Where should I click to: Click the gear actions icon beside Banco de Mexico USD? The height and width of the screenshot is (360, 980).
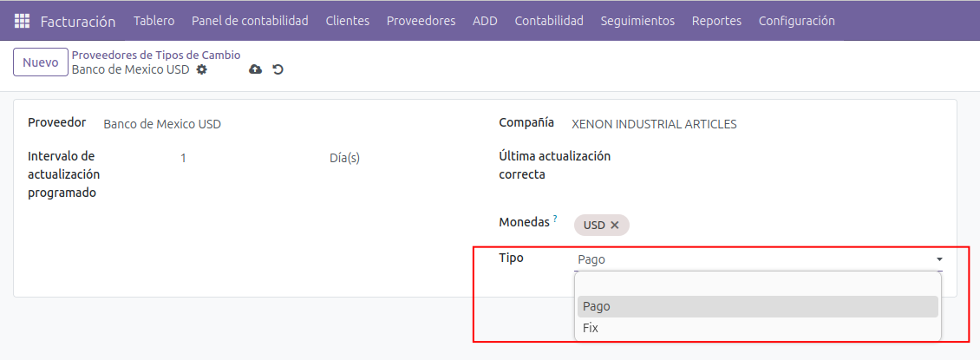pyautogui.click(x=202, y=69)
